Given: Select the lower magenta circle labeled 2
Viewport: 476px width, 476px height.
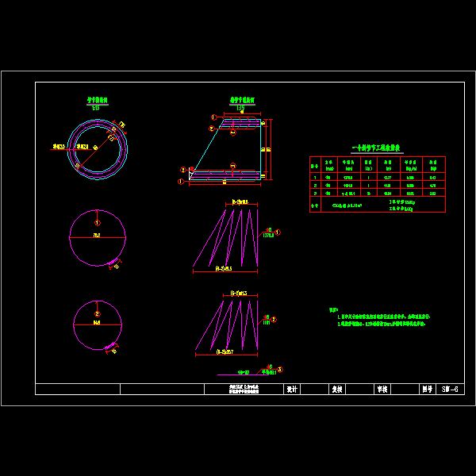Looking at the screenshot, I should click(x=98, y=324).
